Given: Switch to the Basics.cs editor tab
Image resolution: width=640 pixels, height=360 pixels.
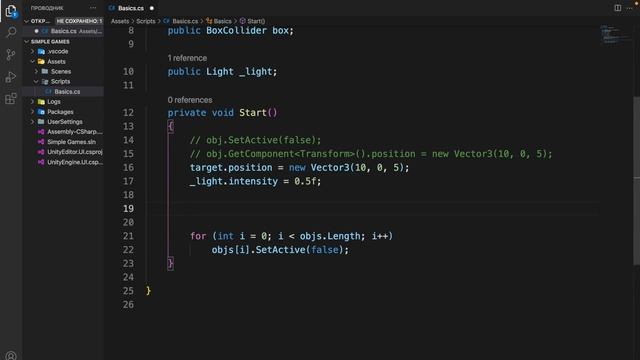Looking at the screenshot, I should click(x=131, y=8).
